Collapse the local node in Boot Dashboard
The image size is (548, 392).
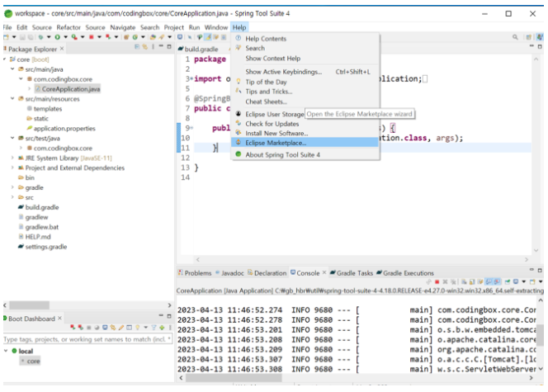click(x=7, y=351)
